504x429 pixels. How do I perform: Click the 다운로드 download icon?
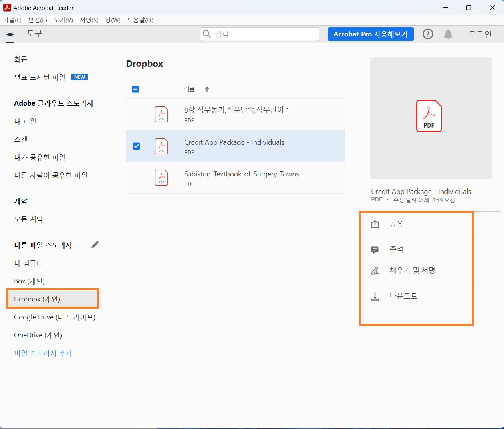click(x=375, y=296)
